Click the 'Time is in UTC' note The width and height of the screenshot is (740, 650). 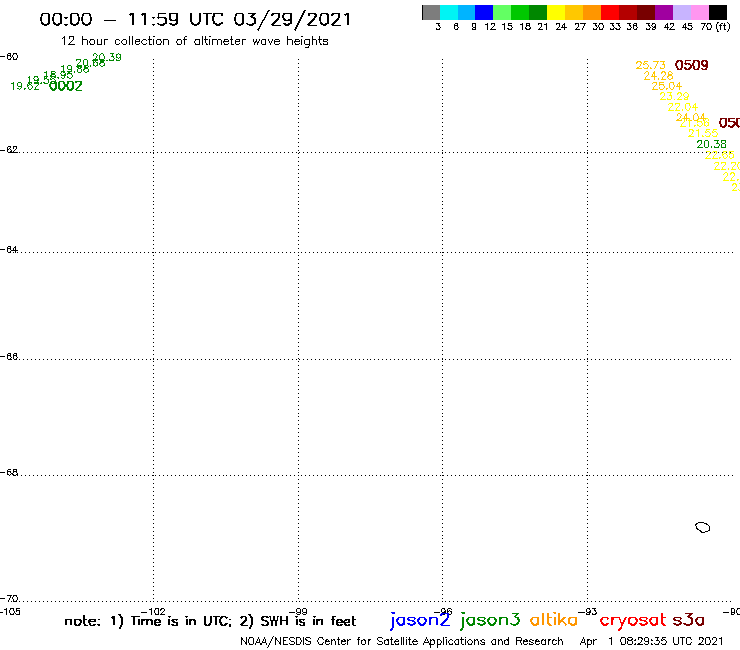click(170, 621)
